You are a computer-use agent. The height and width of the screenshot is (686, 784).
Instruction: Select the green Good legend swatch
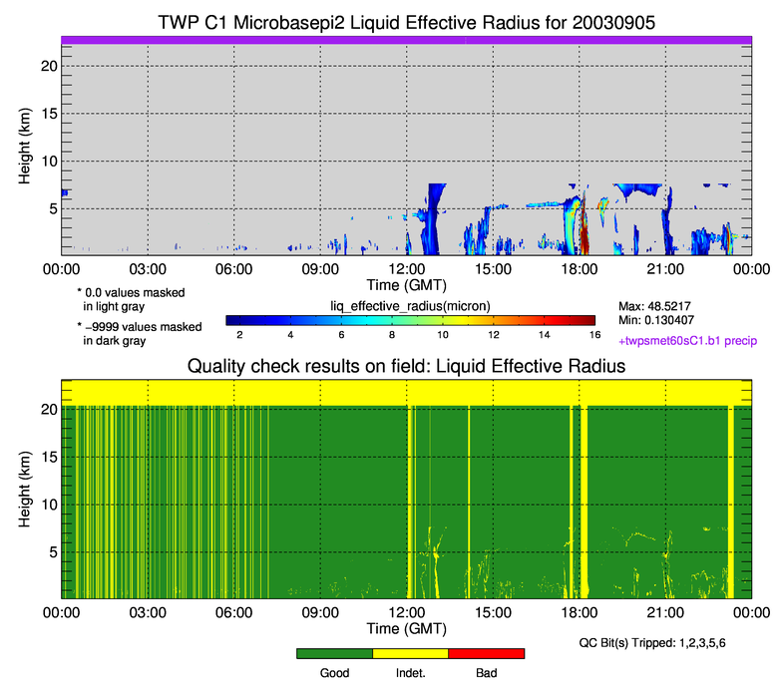click(x=334, y=653)
